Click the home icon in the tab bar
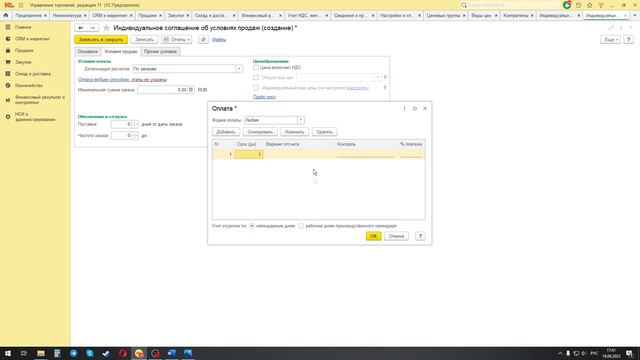 point(6,15)
